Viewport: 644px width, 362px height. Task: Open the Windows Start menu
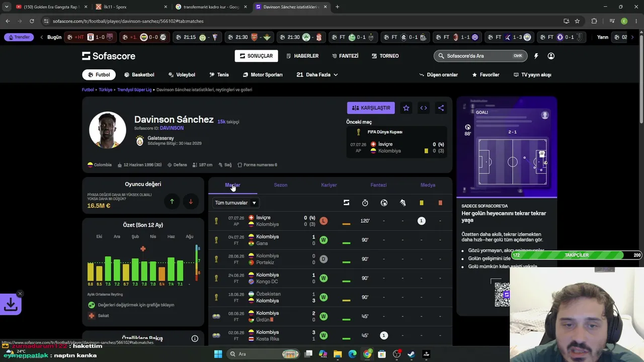[218, 354]
